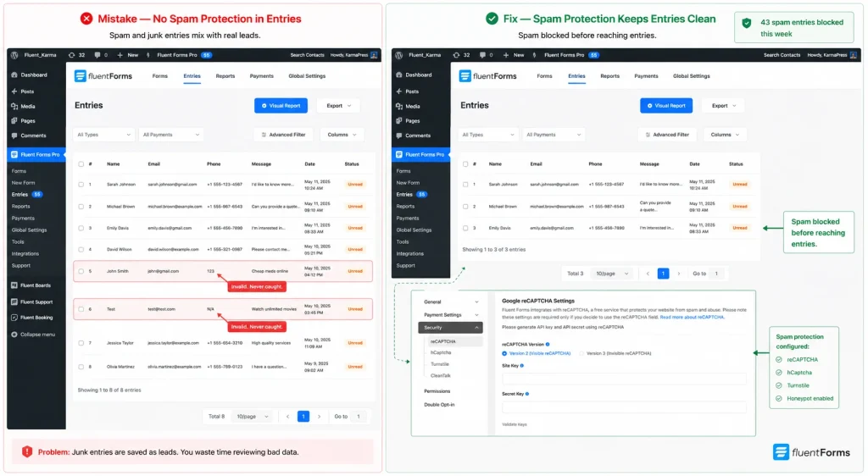Click the plus New icon in Mistake panel

click(120, 55)
